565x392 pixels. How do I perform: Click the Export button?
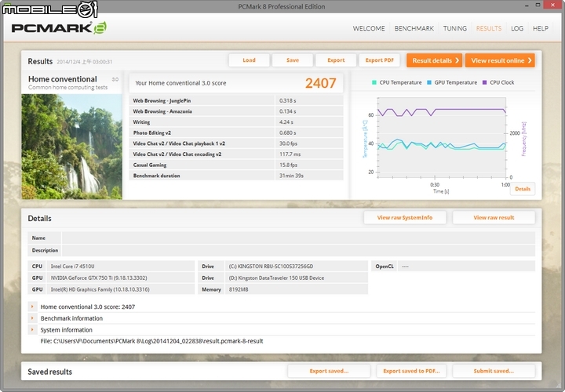tap(336, 60)
